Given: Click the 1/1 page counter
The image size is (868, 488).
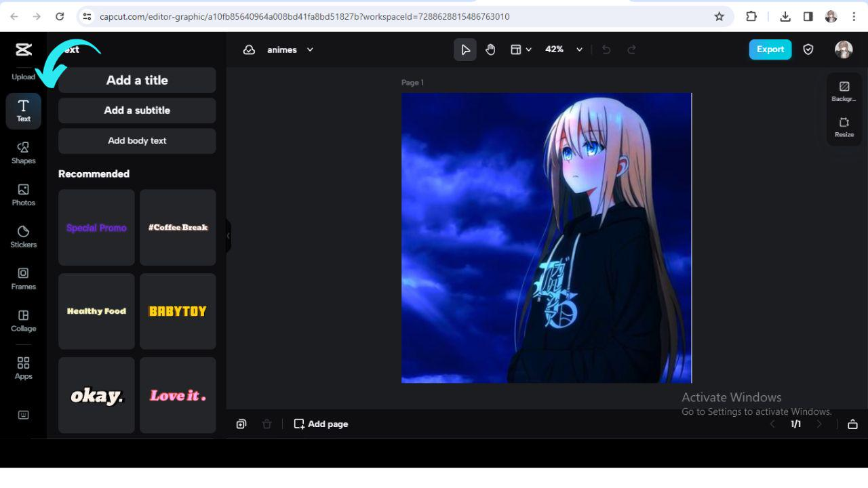Looking at the screenshot, I should click(x=795, y=424).
